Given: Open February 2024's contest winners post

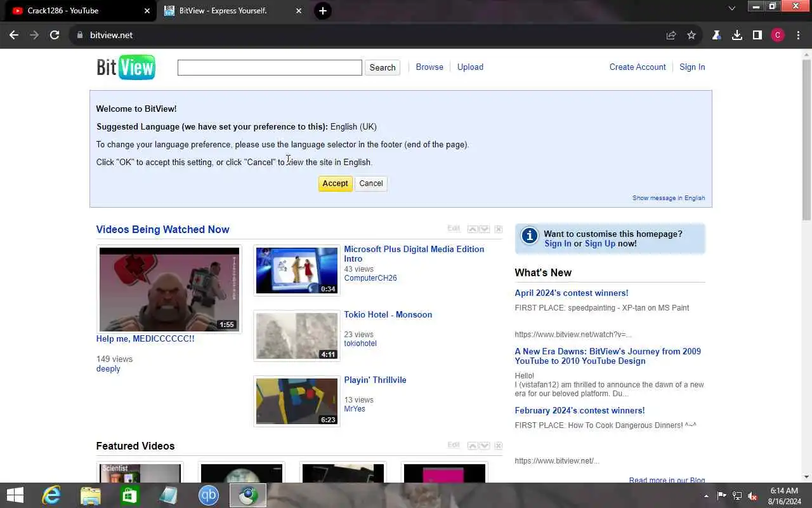Looking at the screenshot, I should (x=580, y=410).
